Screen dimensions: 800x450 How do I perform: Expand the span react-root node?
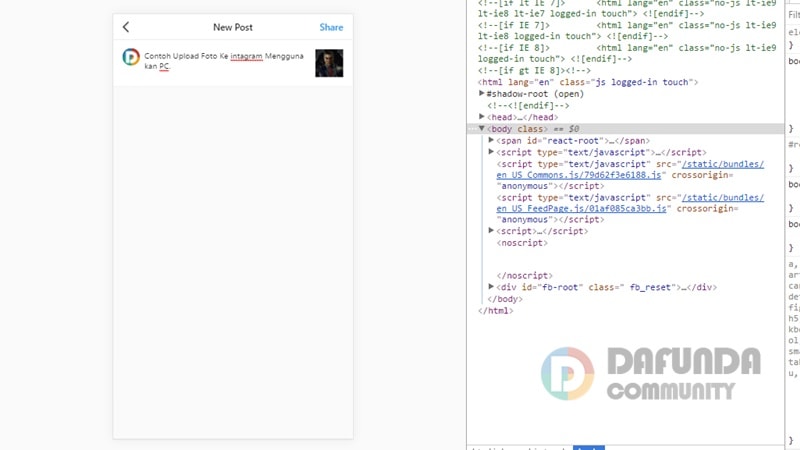pos(491,141)
